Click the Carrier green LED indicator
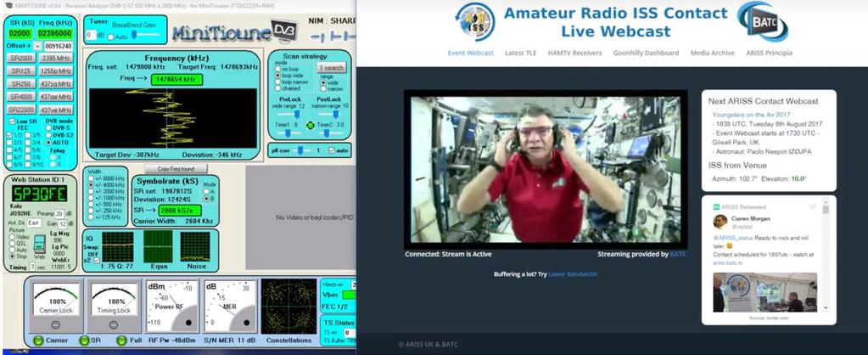This screenshot has width=868, height=355. [x=39, y=341]
